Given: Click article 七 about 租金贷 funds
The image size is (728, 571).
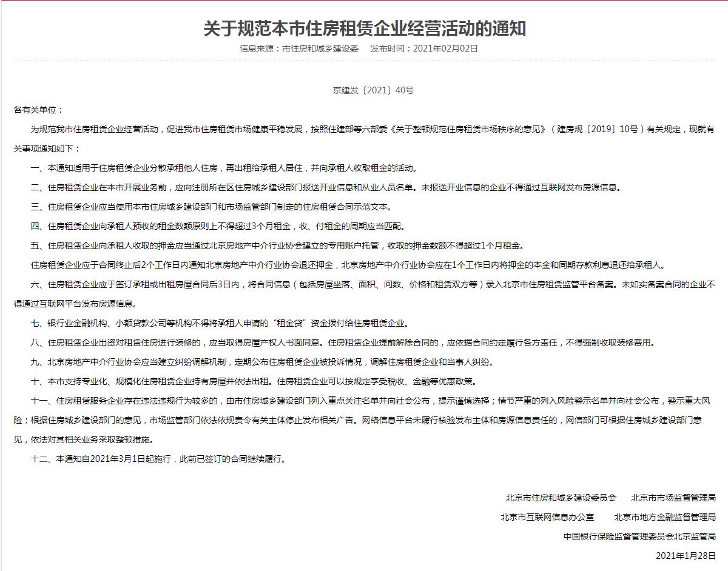Looking at the screenshot, I should pos(220,323).
